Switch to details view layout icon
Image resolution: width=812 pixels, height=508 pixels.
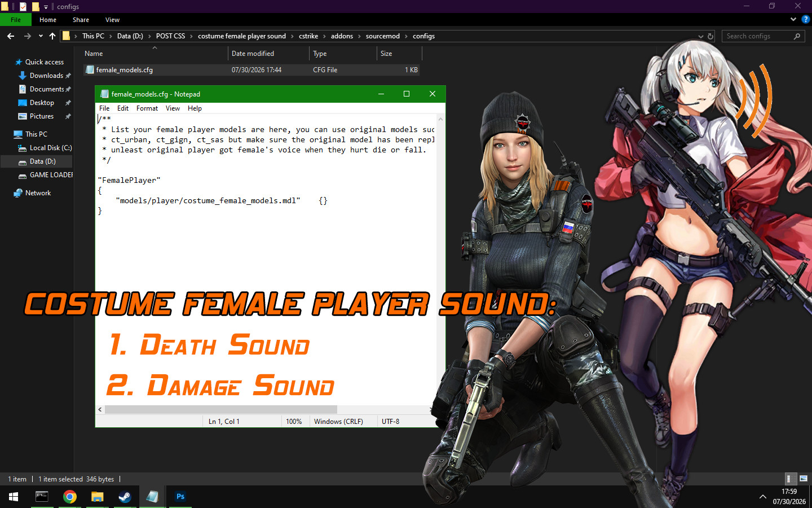coord(791,479)
